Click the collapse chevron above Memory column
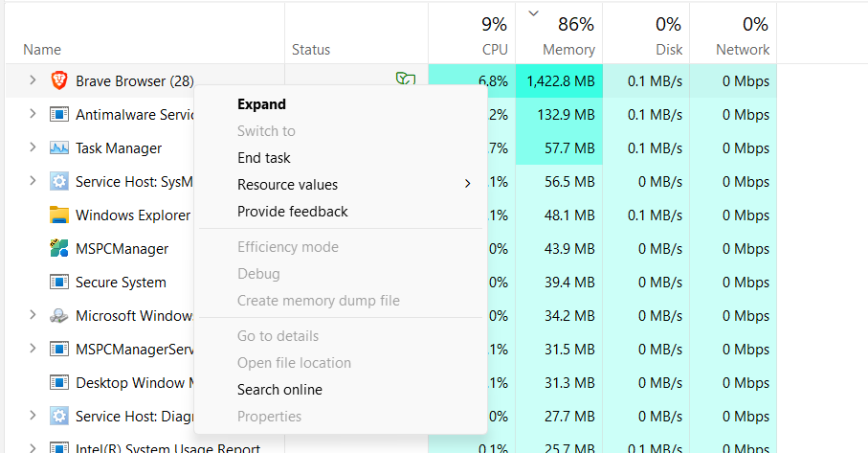The width and height of the screenshot is (868, 453). [534, 13]
